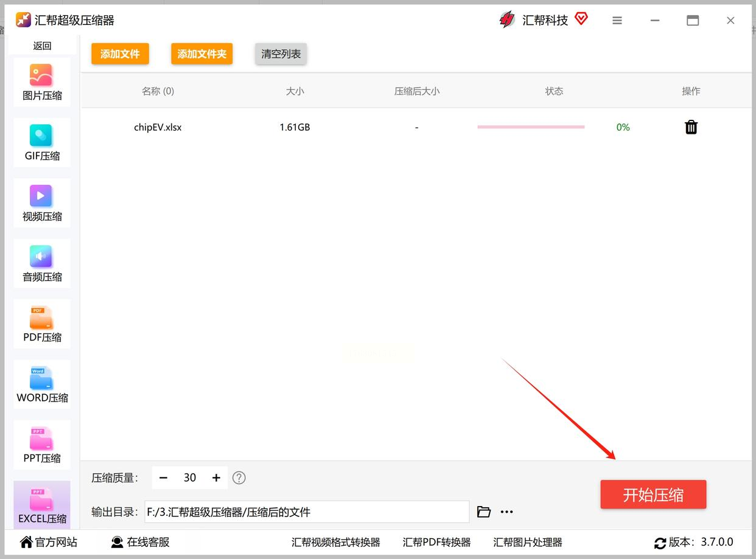Open the PDF压缩 tool
The image size is (756, 559).
42,324
